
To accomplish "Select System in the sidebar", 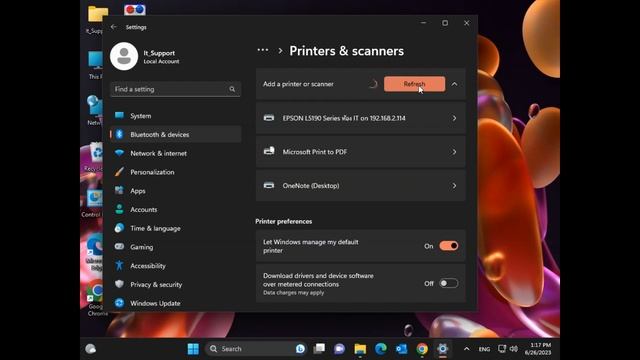I will click(176, 116).
